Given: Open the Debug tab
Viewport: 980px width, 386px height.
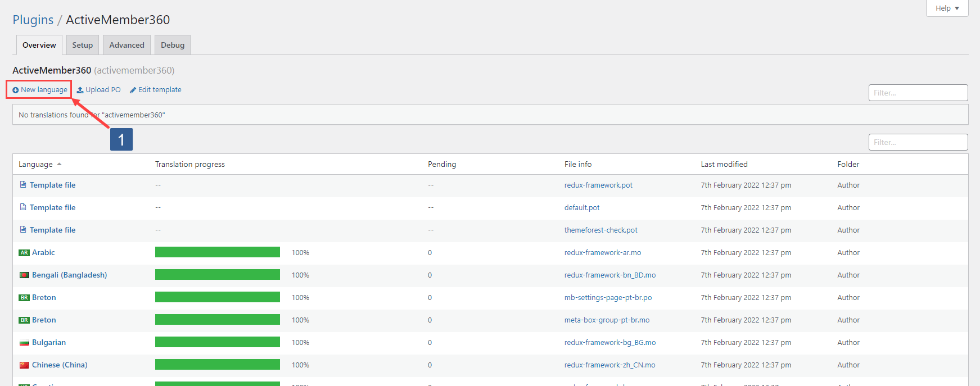Looking at the screenshot, I should click(173, 46).
